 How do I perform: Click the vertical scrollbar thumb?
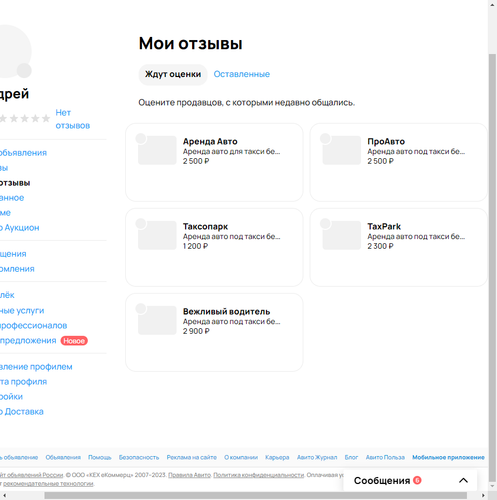point(492,267)
